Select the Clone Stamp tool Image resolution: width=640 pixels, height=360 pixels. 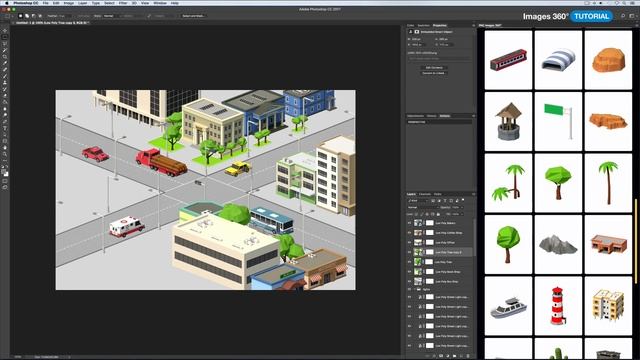[x=5, y=82]
